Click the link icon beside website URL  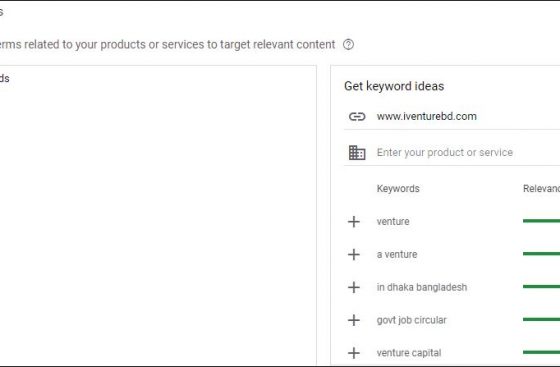pyautogui.click(x=357, y=116)
